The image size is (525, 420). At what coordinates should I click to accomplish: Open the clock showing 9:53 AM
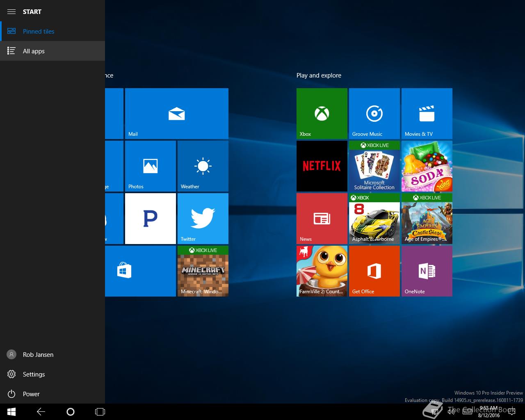click(x=488, y=412)
